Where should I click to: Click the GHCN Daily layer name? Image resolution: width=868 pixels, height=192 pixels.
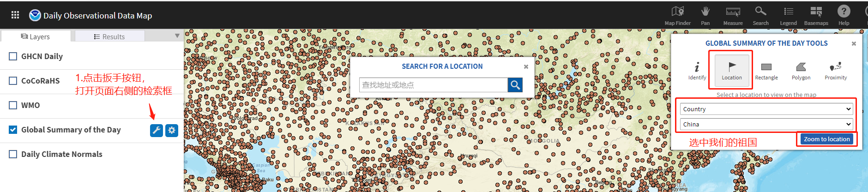click(42, 56)
